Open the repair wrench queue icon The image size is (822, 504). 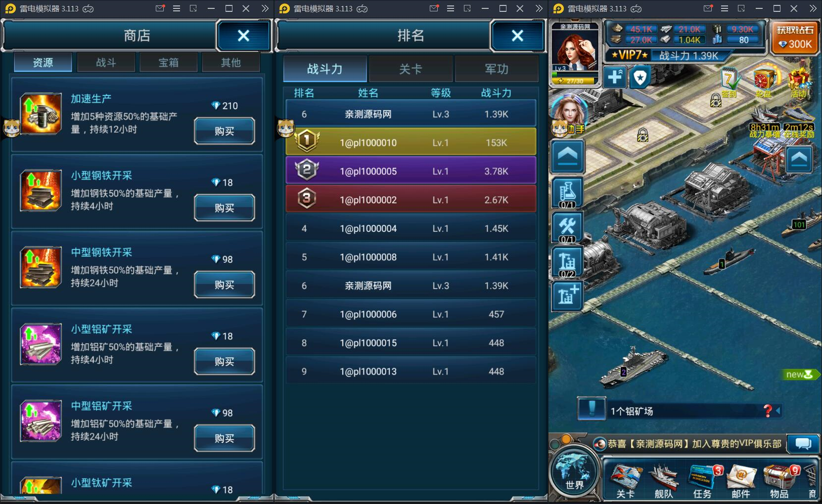pyautogui.click(x=567, y=227)
